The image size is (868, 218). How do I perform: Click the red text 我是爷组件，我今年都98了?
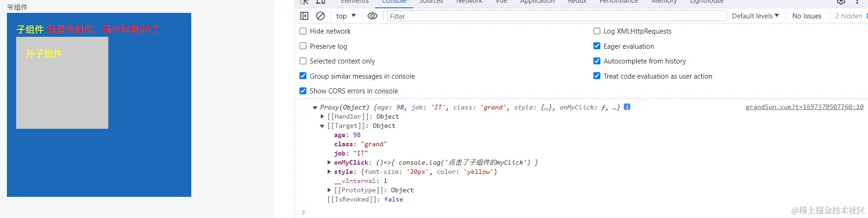tap(103, 29)
